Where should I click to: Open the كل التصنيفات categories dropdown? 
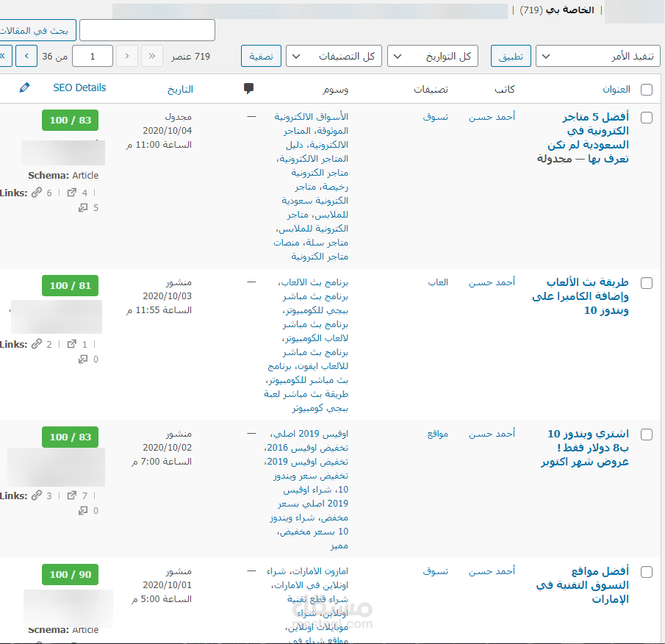tap(334, 56)
